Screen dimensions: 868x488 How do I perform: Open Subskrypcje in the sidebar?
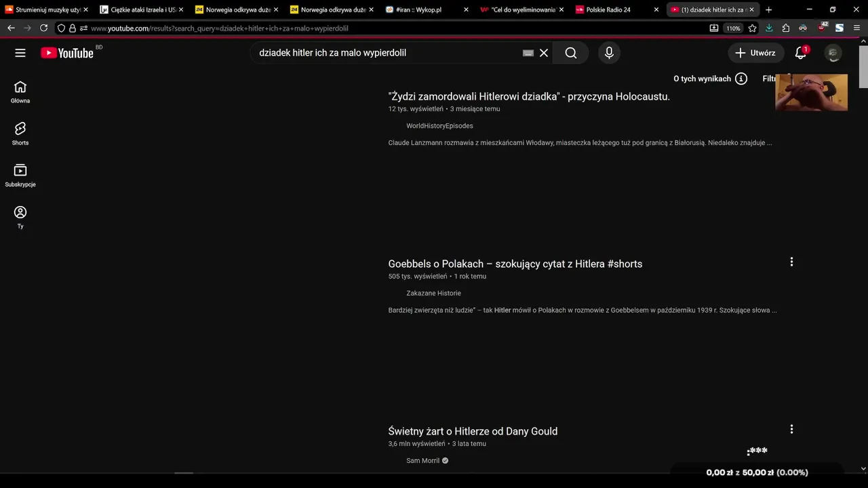tap(20, 176)
